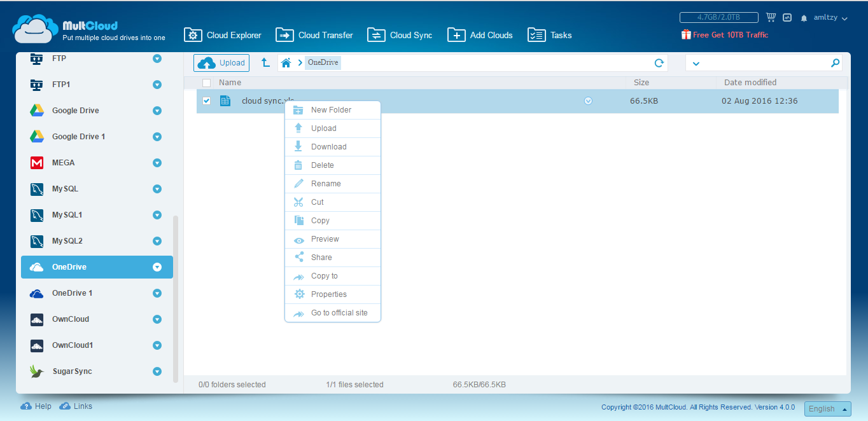Choose Preview from context menu
Screen dimensions: 868x421
click(333, 239)
